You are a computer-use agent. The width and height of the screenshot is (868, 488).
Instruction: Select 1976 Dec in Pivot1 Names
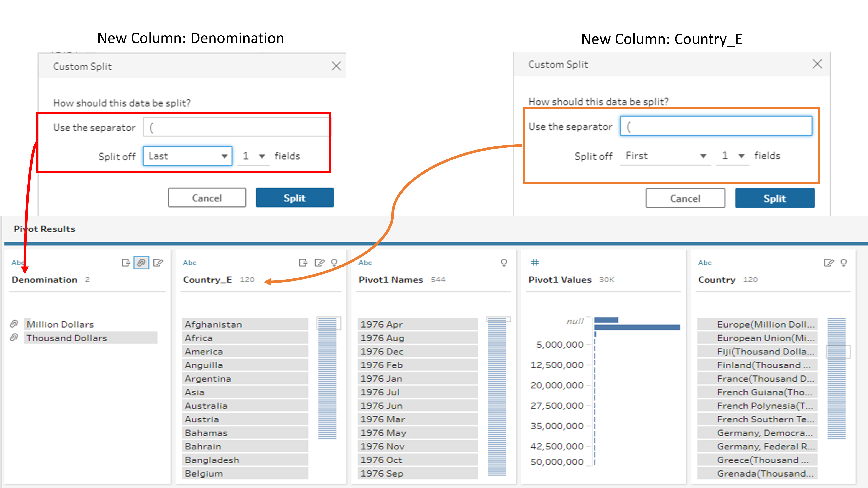(418, 351)
